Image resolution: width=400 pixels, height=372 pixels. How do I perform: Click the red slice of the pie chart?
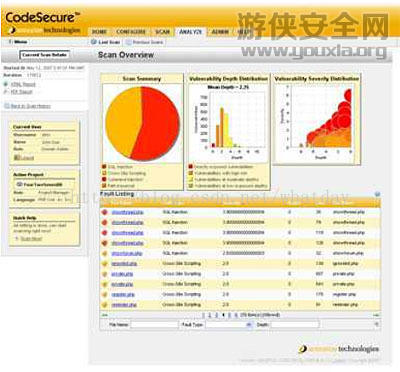[160, 123]
